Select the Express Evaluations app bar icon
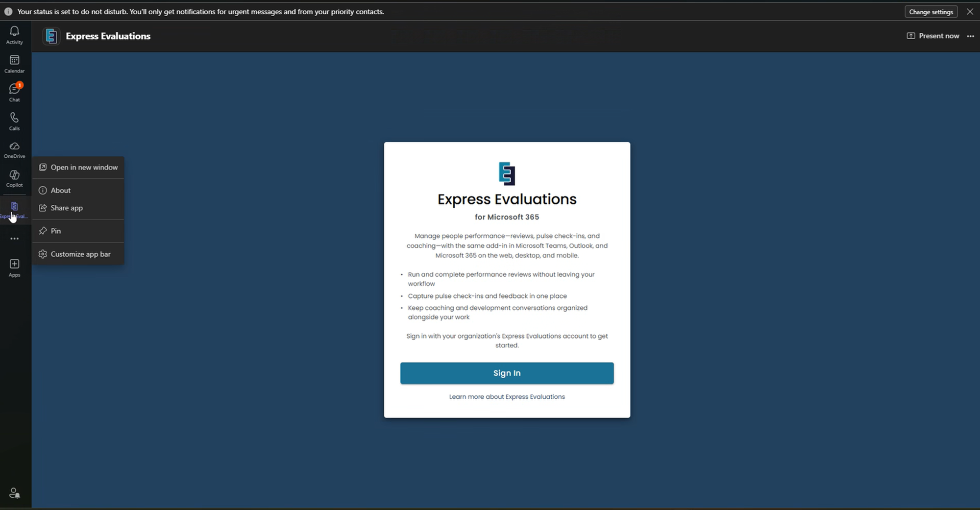Screen dimensions: 980x510 pyautogui.click(x=14, y=210)
